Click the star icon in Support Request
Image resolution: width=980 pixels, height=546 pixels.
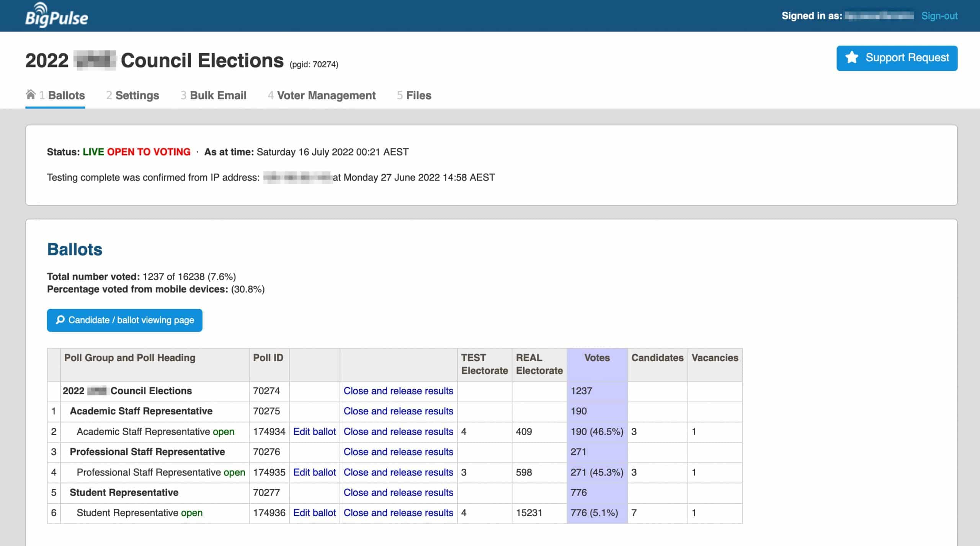852,58
